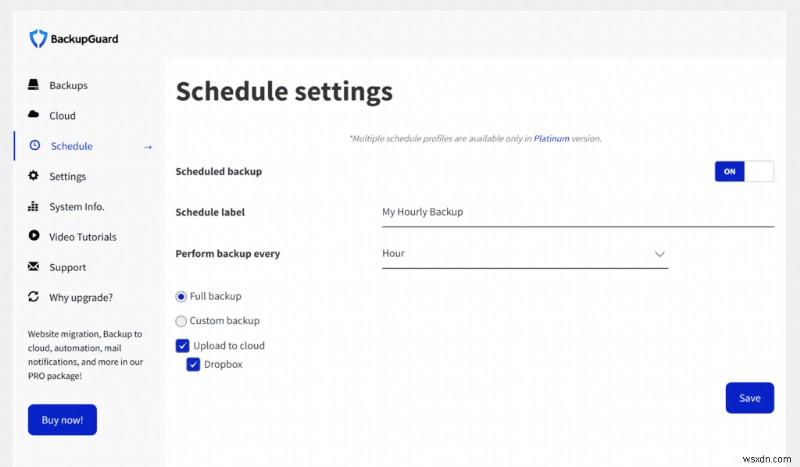Select the Custom backup radio button

click(x=181, y=321)
